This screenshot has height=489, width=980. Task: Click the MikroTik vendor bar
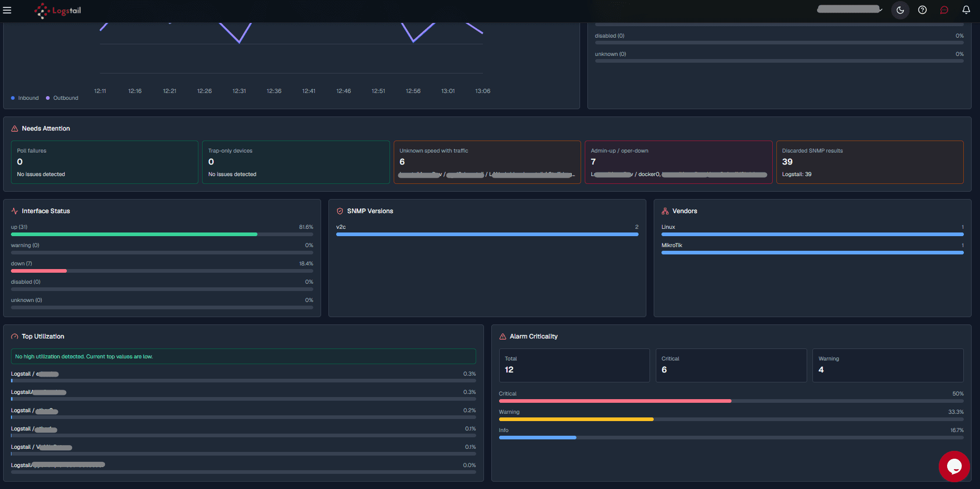pos(812,253)
